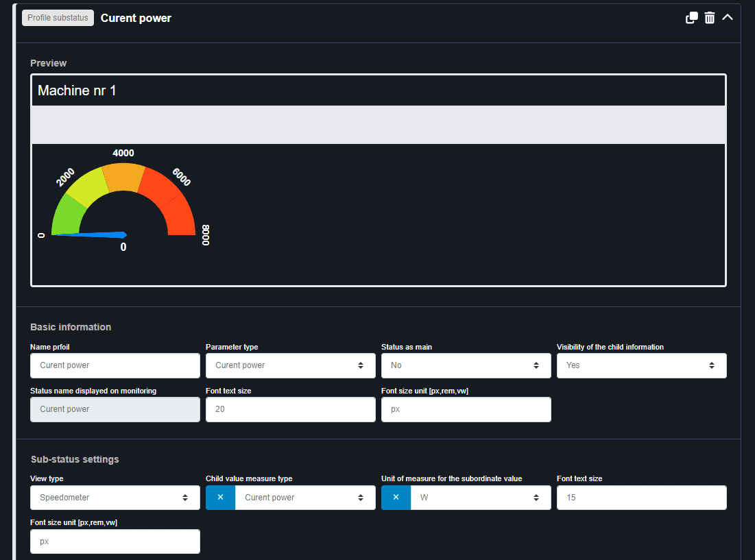
Task: Edit Font text size value 20
Action: tap(290, 409)
